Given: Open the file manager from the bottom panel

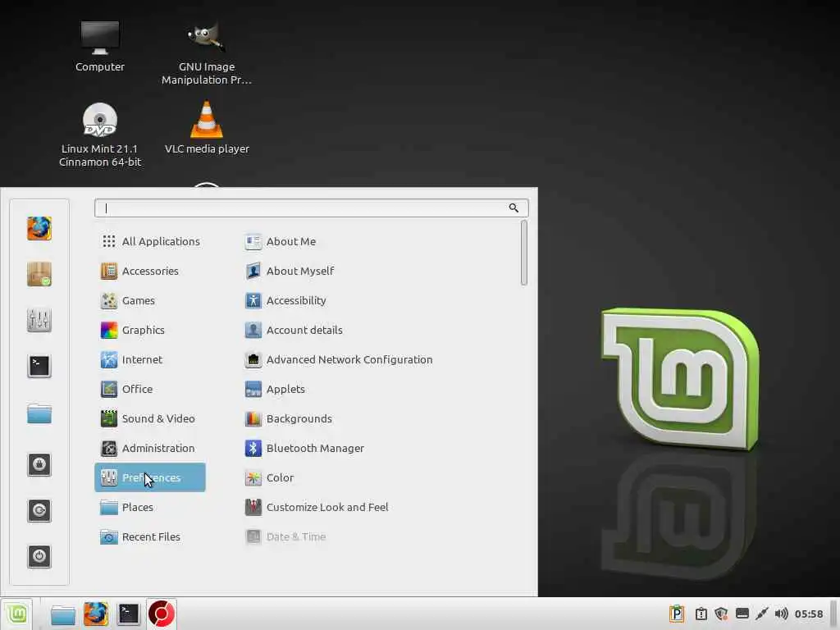Looking at the screenshot, I should click(62, 614).
